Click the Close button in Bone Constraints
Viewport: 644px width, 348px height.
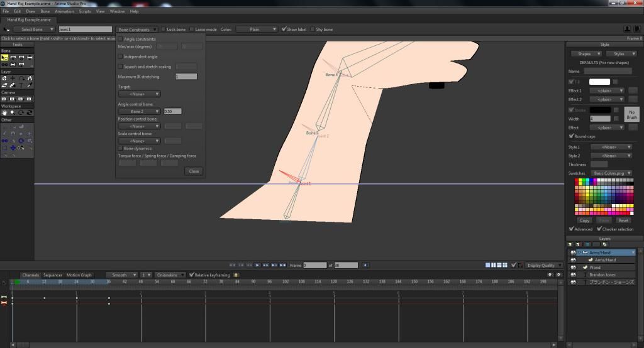tap(194, 171)
